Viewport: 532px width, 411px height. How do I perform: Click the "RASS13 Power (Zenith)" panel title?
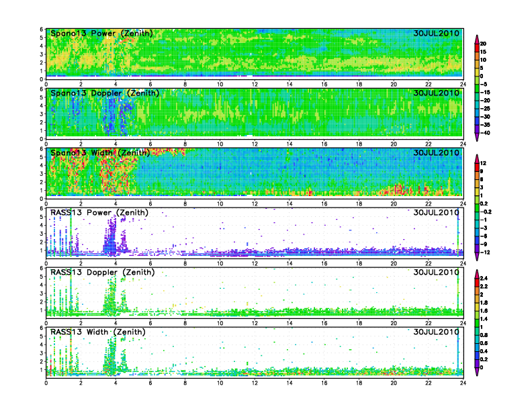tap(99, 213)
